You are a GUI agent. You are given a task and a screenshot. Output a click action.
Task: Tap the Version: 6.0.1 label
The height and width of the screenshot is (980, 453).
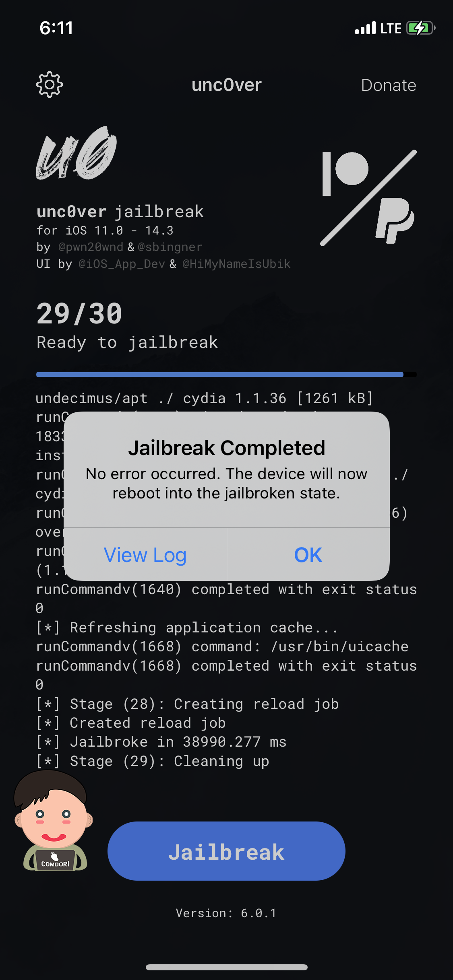pyautogui.click(x=226, y=913)
